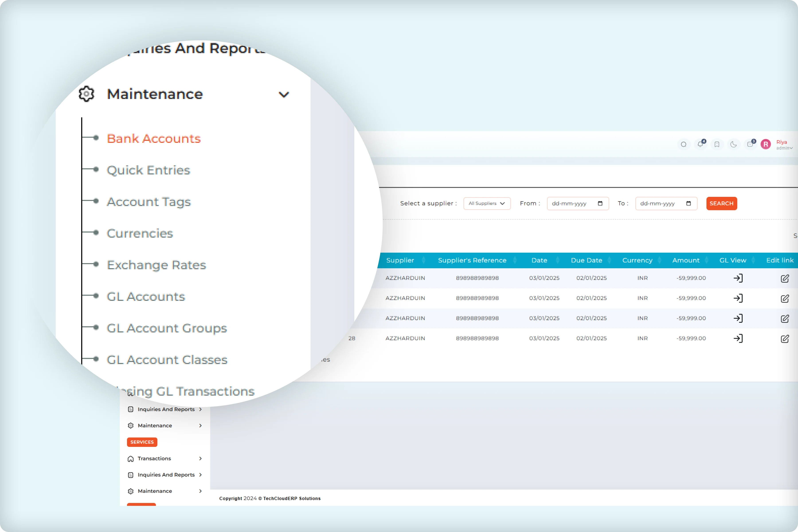Screen dimensions: 798x532
Task: Open calendar picker in From date field
Action: click(600, 203)
